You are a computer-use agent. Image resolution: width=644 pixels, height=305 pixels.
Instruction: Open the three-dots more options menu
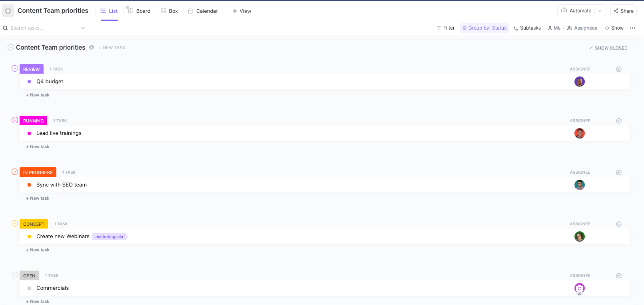tap(632, 28)
